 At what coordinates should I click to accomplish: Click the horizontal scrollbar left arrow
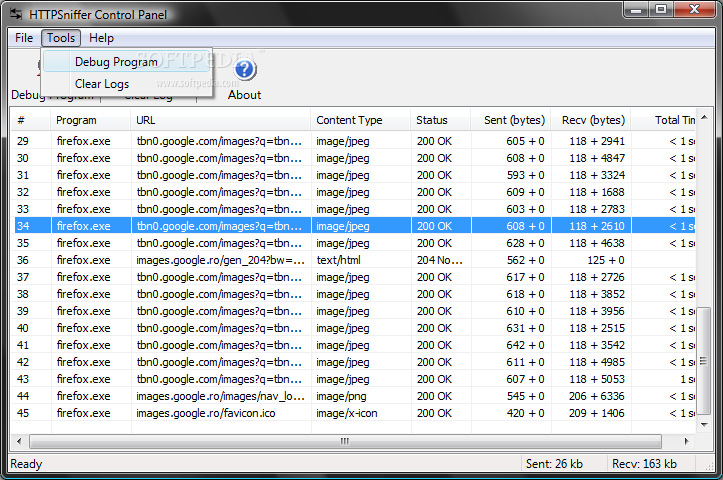tap(19, 441)
